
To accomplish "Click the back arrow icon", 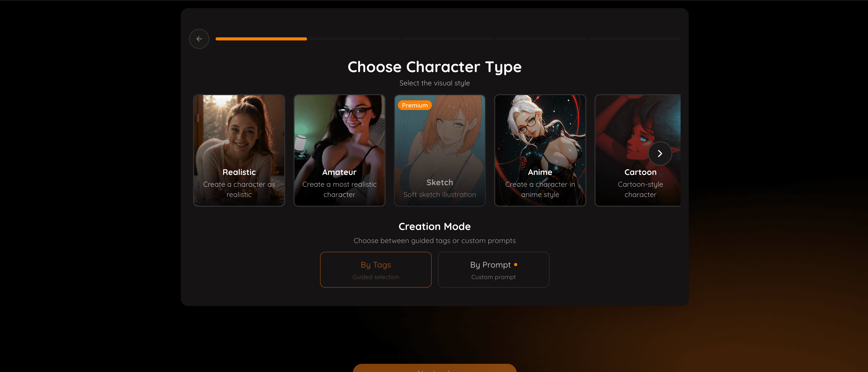I will click(x=199, y=39).
